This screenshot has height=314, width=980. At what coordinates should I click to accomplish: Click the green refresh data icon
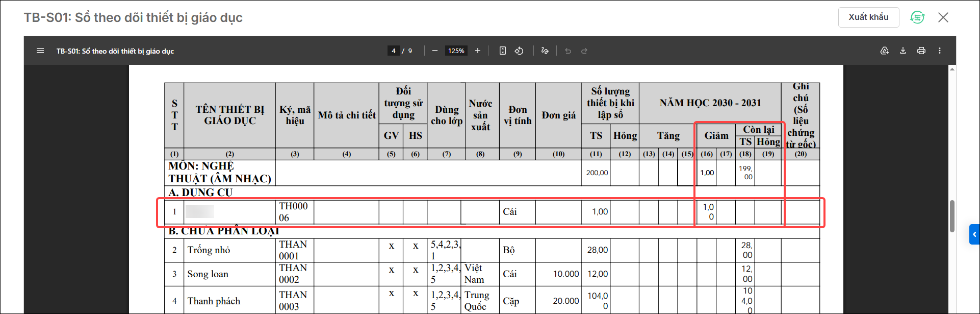[x=917, y=17]
